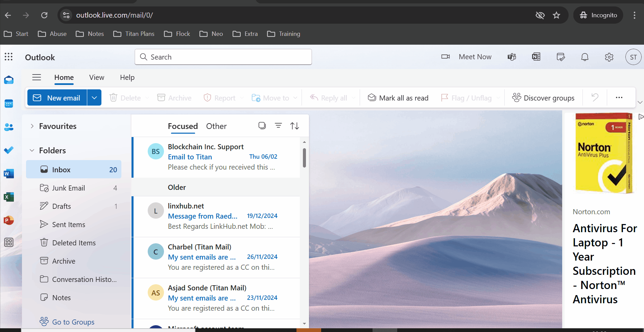This screenshot has height=332, width=644.
Task: Open email from Blockchain Inc. Support
Action: pyautogui.click(x=216, y=157)
